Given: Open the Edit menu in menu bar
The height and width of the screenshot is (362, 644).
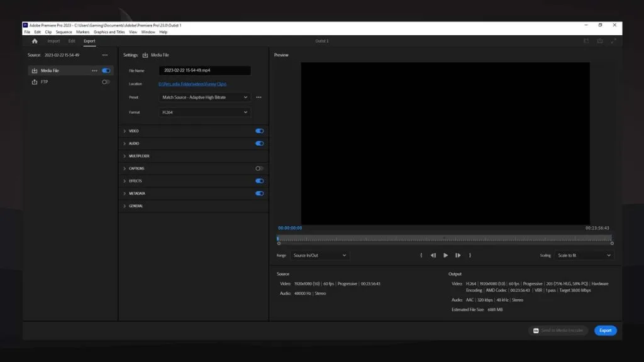Looking at the screenshot, I should [37, 32].
